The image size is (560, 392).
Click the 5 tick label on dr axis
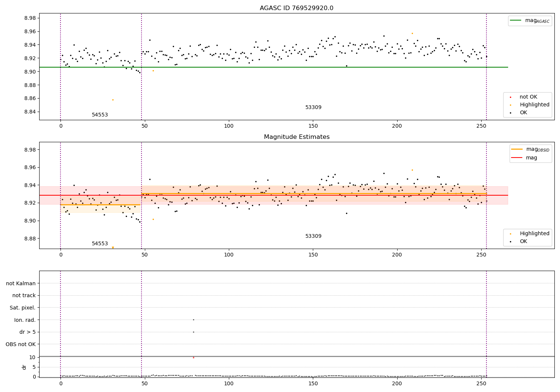coord(34,367)
